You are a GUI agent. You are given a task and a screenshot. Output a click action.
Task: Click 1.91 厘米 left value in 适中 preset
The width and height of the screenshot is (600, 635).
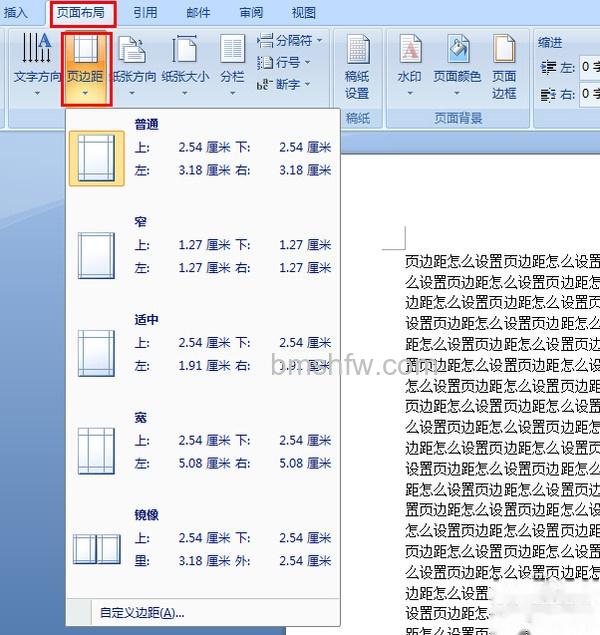204,365
